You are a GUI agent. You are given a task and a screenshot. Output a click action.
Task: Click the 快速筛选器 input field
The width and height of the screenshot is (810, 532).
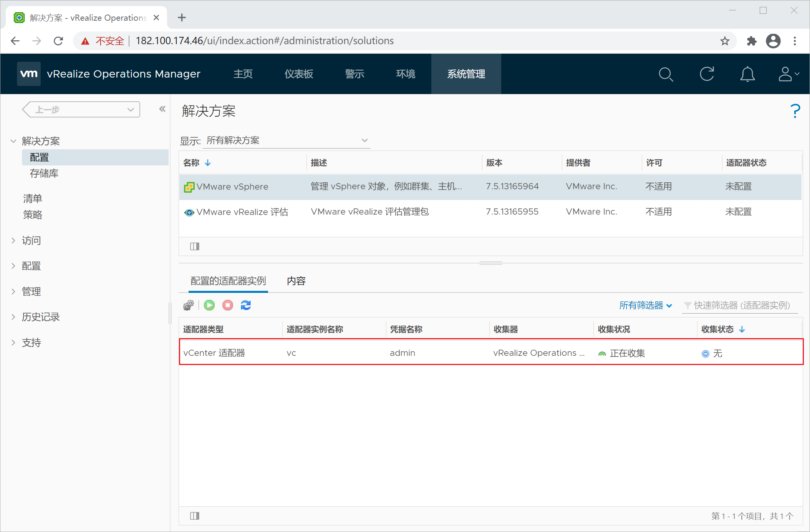pyautogui.click(x=740, y=306)
